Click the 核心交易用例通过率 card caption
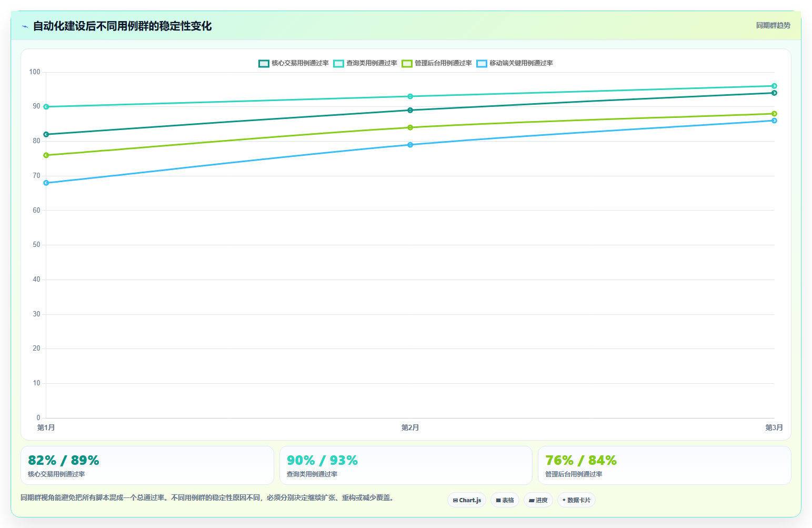The height and width of the screenshot is (528, 812). pyautogui.click(x=56, y=474)
